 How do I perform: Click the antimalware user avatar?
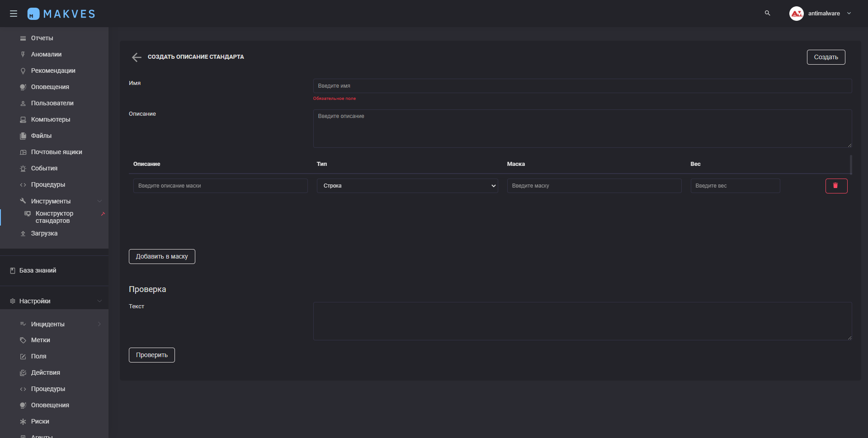point(796,14)
